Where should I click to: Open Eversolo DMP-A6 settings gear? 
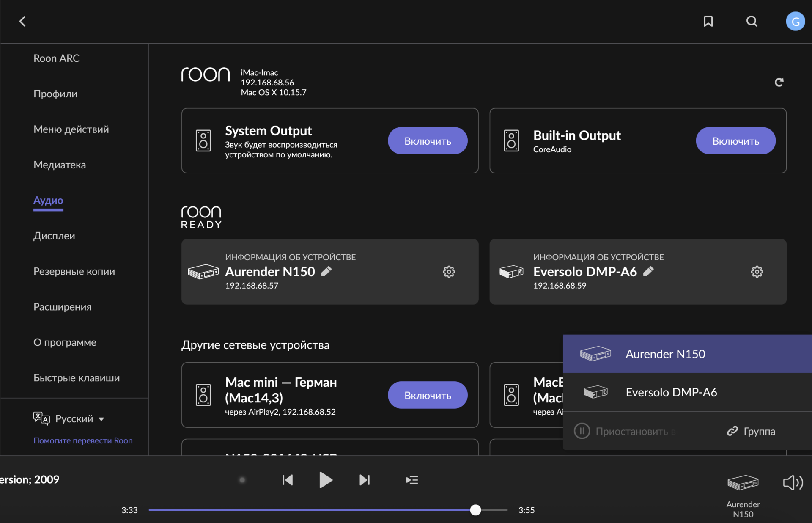coord(757,272)
